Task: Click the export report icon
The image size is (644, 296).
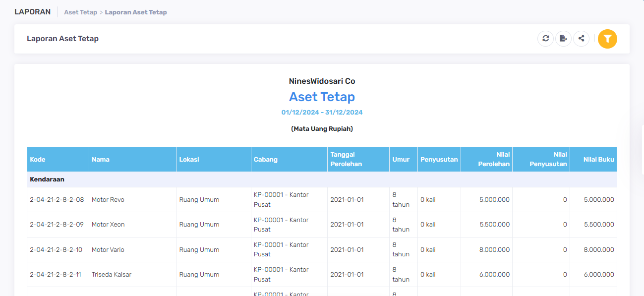Action: click(563, 39)
